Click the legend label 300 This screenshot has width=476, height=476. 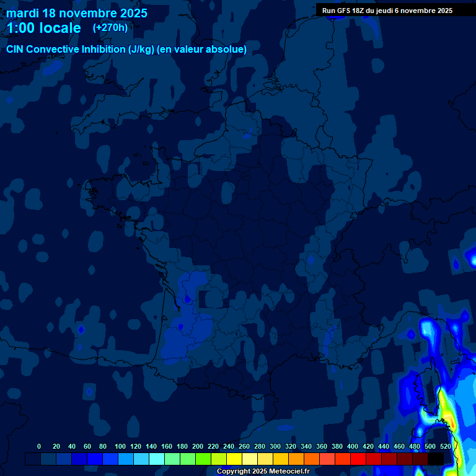pyautogui.click(x=275, y=447)
